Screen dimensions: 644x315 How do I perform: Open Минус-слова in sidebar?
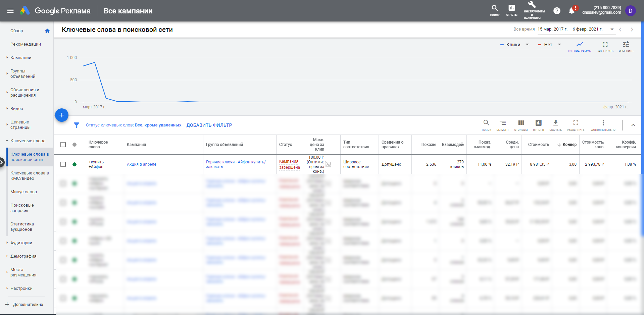(x=23, y=192)
